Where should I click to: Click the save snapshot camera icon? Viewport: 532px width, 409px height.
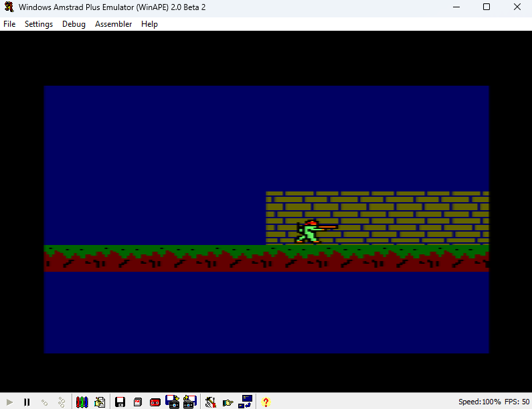tap(189, 402)
